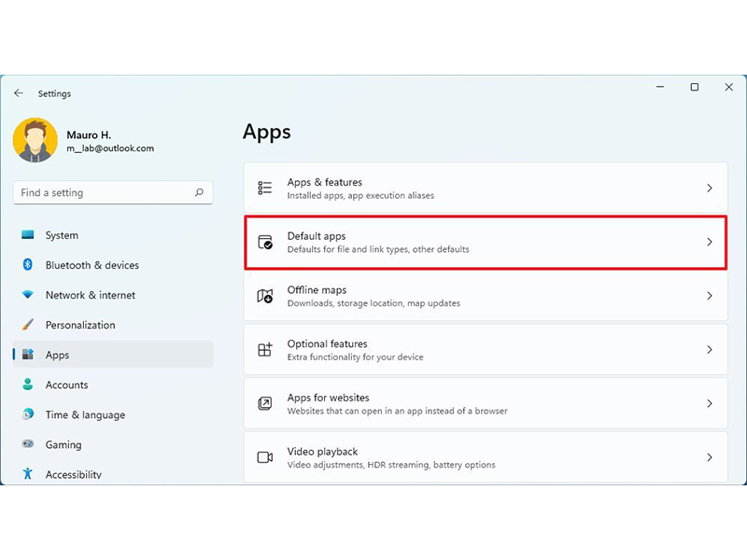Click 'Extra functionality for your device' text
This screenshot has height=560, width=747.
(355, 357)
